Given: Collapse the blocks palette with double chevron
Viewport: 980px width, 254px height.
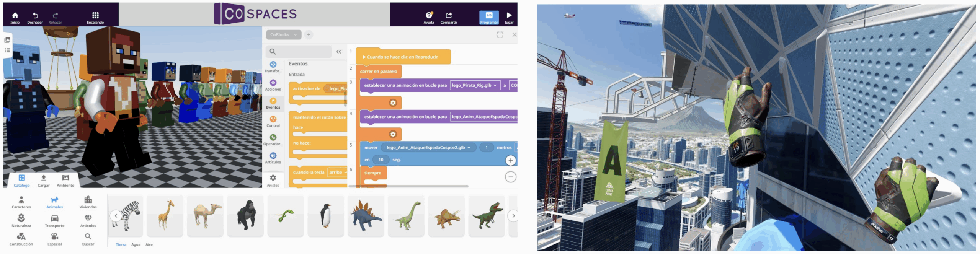Looking at the screenshot, I should pyautogui.click(x=339, y=52).
